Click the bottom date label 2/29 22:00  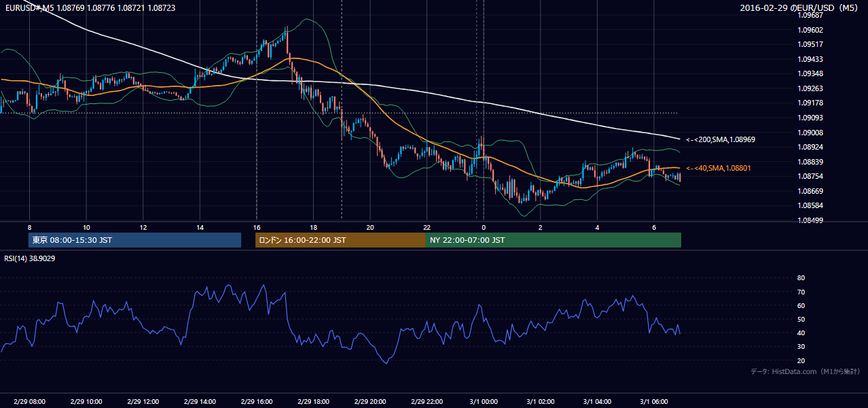pyautogui.click(x=427, y=402)
